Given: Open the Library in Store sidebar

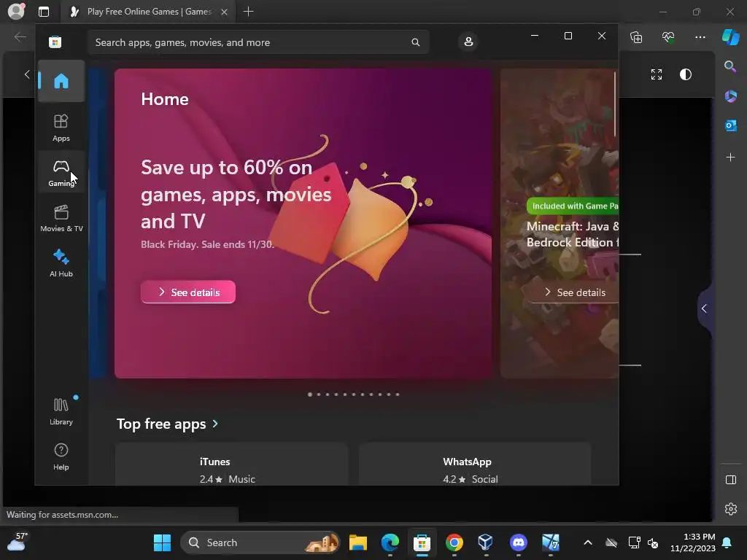Looking at the screenshot, I should point(61,411).
